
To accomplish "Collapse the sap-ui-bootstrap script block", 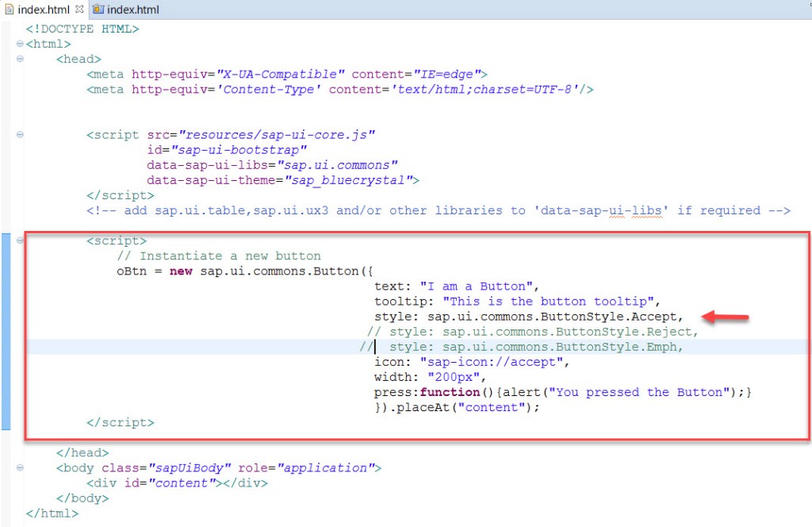I will (18, 134).
